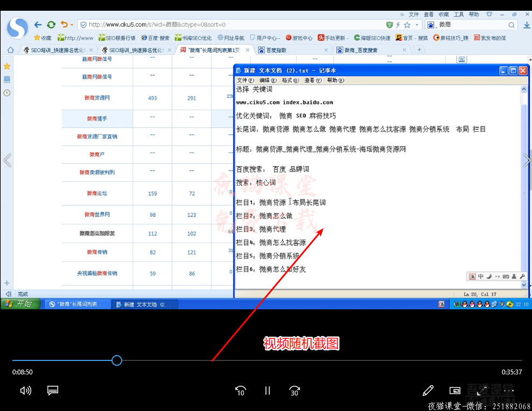Open the Notepad 帮助(H) menu

335,80
